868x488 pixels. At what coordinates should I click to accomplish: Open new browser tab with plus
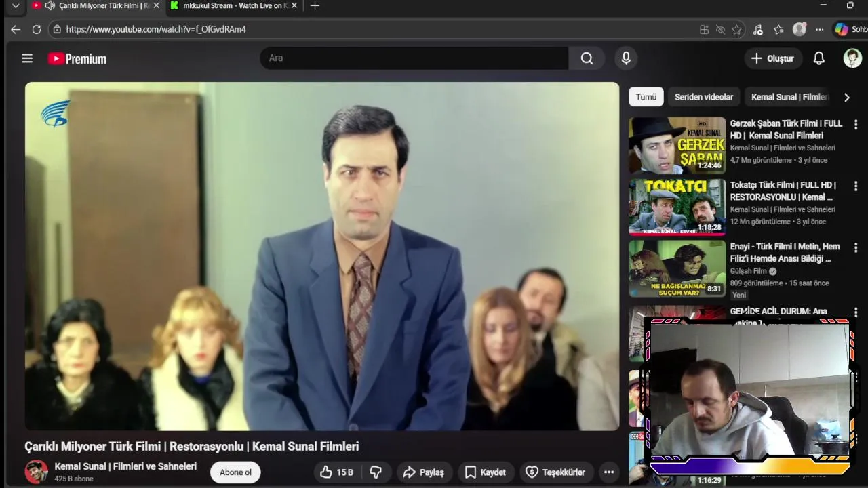coord(315,5)
